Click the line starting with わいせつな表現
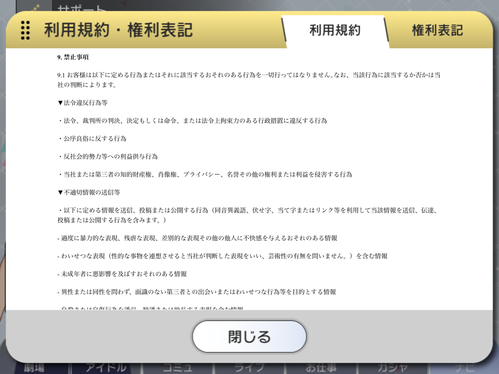 (222, 256)
